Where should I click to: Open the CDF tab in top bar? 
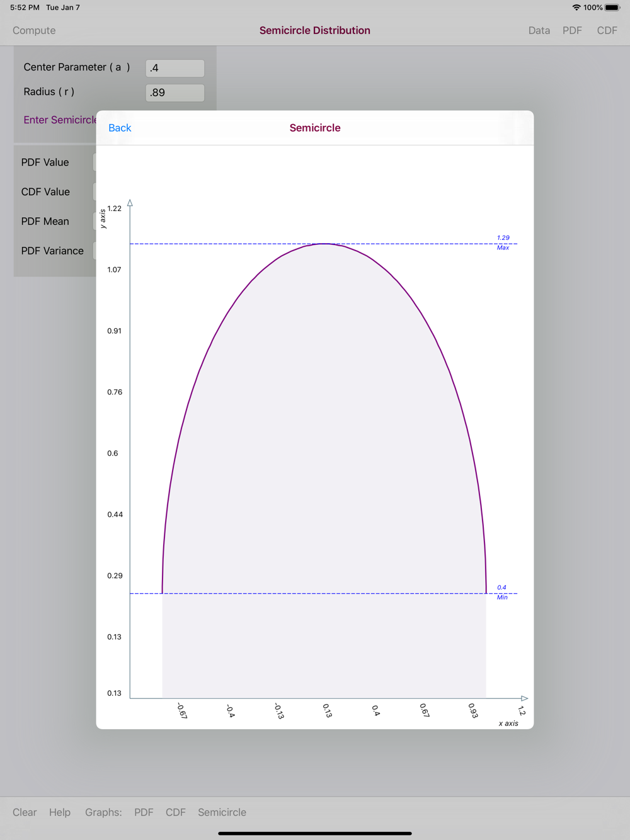pyautogui.click(x=607, y=30)
